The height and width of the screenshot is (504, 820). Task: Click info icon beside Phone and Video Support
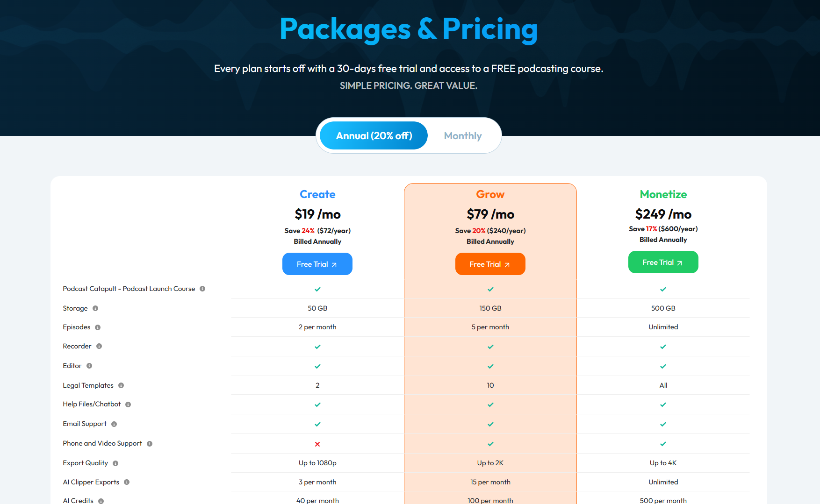click(x=150, y=444)
